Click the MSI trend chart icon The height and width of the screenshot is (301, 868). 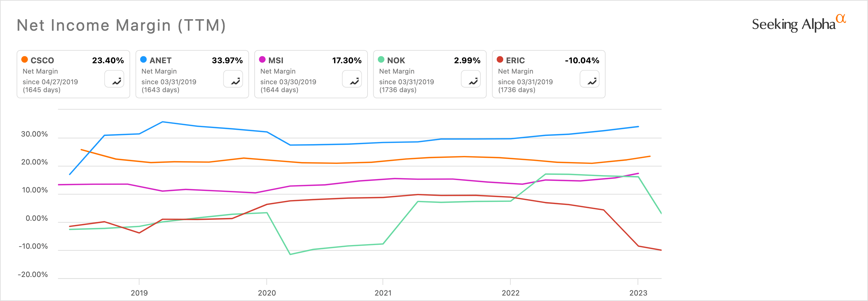click(352, 79)
